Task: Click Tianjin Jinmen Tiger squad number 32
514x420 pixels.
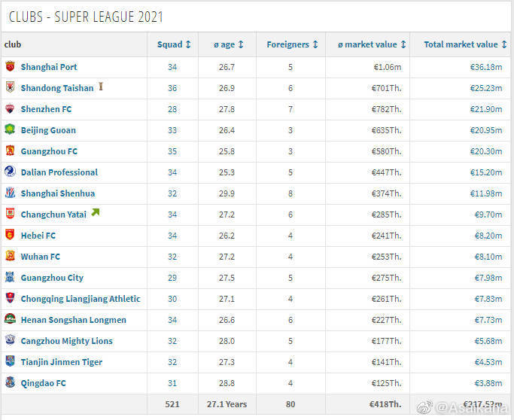Action: pyautogui.click(x=172, y=362)
